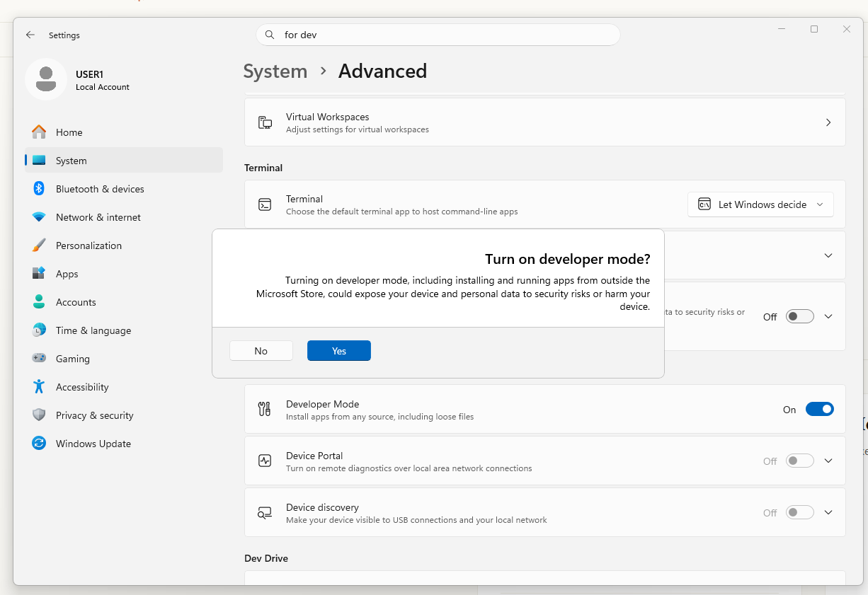Click into the settings search field
The image size is (868, 595).
tap(438, 35)
